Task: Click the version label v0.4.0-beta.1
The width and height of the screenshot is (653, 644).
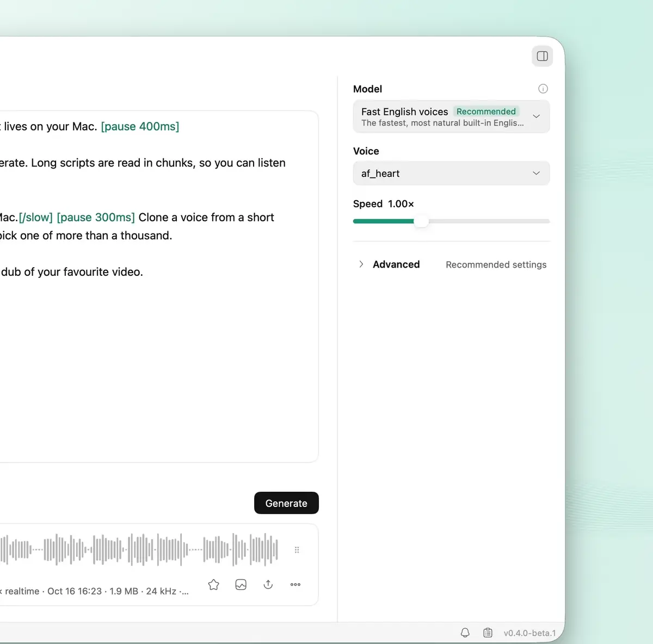Action: 530,633
